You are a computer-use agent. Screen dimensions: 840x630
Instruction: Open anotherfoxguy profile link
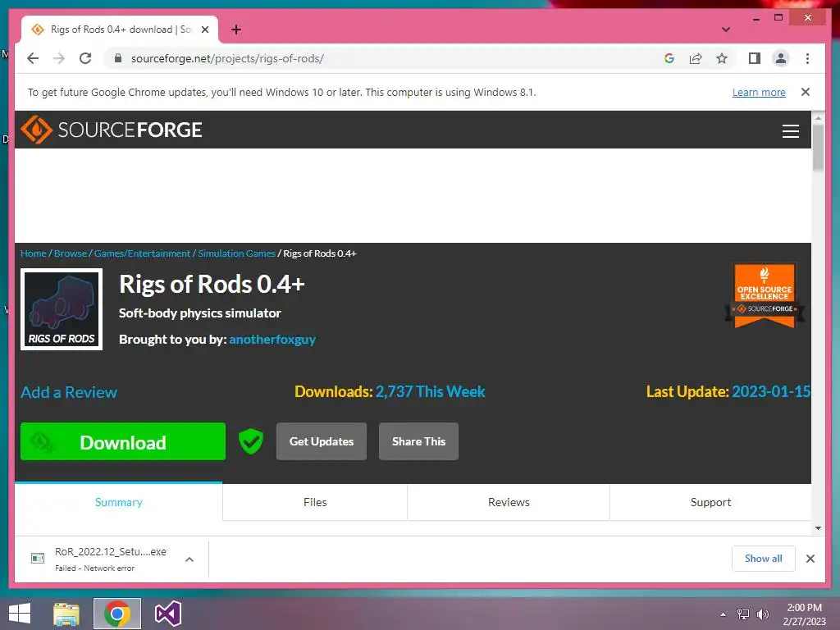pos(272,340)
